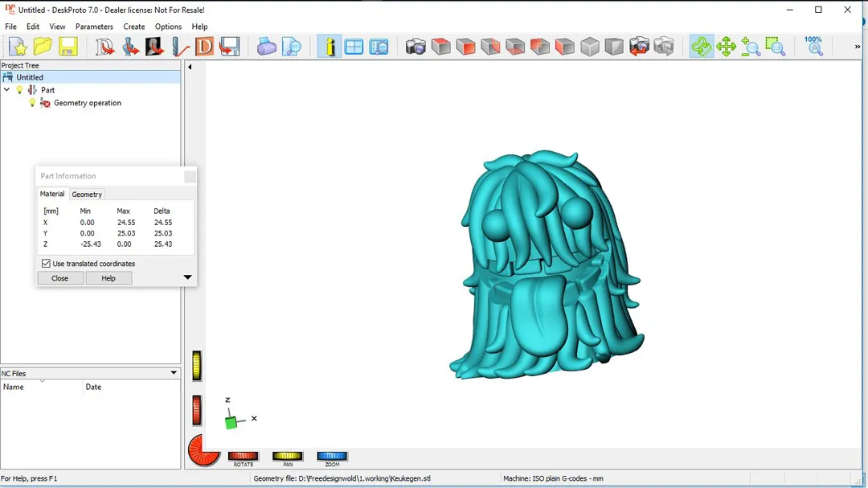The height and width of the screenshot is (488, 868).
Task: Select the transparent cube view with red back face
Action: coord(540,47)
